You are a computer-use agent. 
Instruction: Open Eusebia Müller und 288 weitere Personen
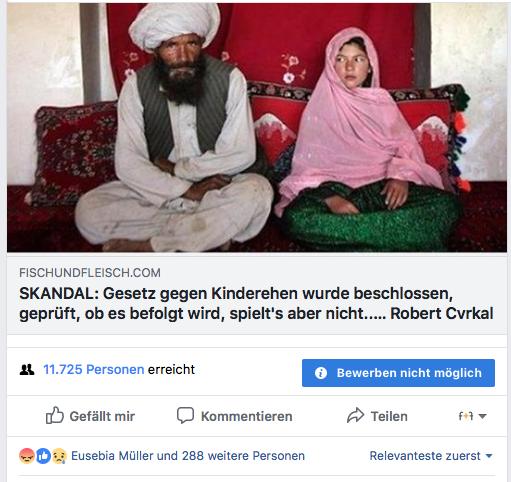[x=188, y=456]
